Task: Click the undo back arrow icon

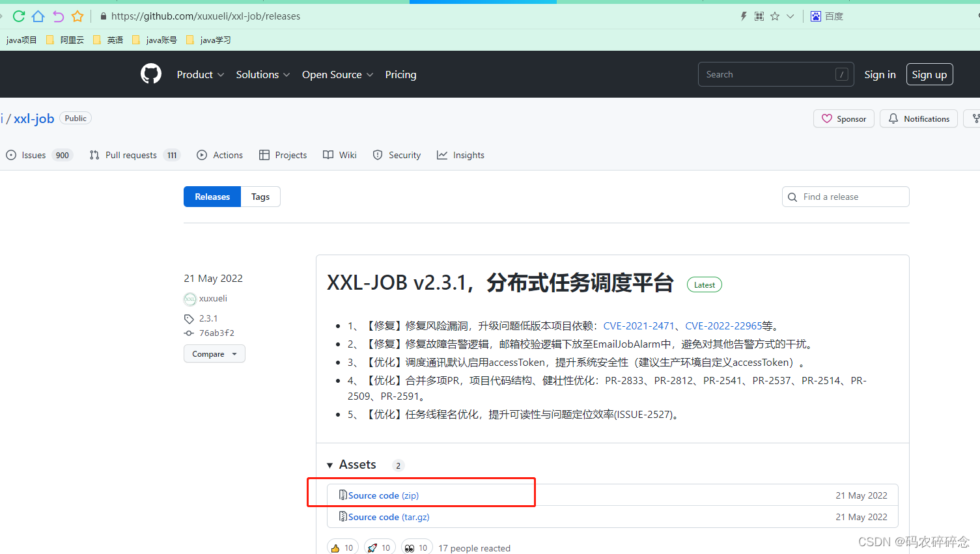Action: [x=58, y=16]
